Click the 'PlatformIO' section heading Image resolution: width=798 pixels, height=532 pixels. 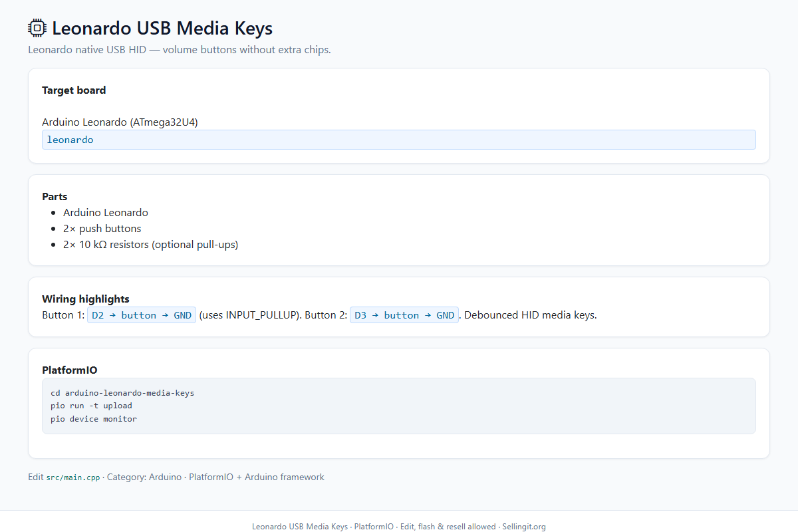70,370
